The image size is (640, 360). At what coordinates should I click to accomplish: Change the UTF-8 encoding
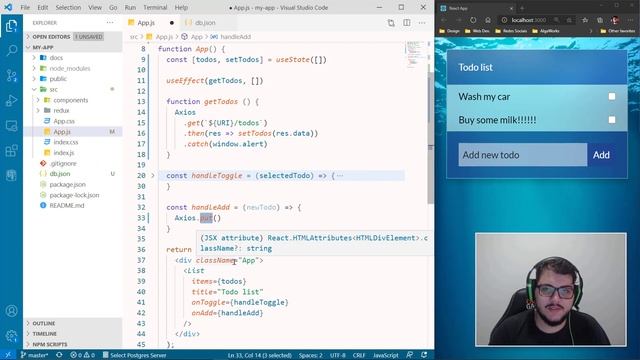338,355
